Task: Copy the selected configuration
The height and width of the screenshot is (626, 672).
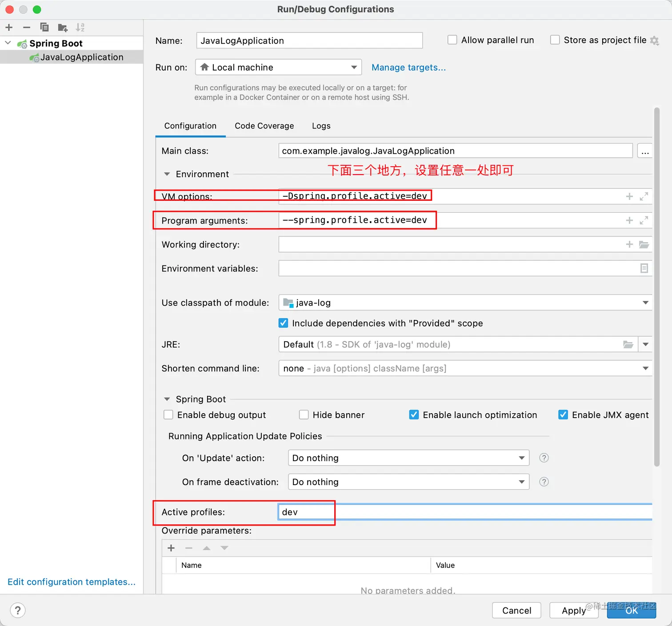Action: [x=44, y=28]
